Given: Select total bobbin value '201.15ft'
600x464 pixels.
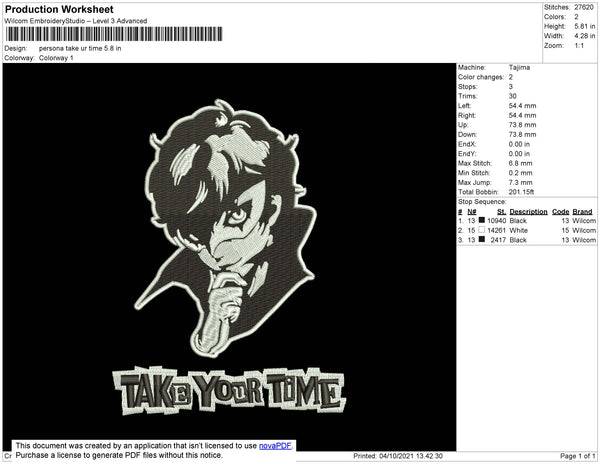Looking at the screenshot, I should [x=521, y=192].
